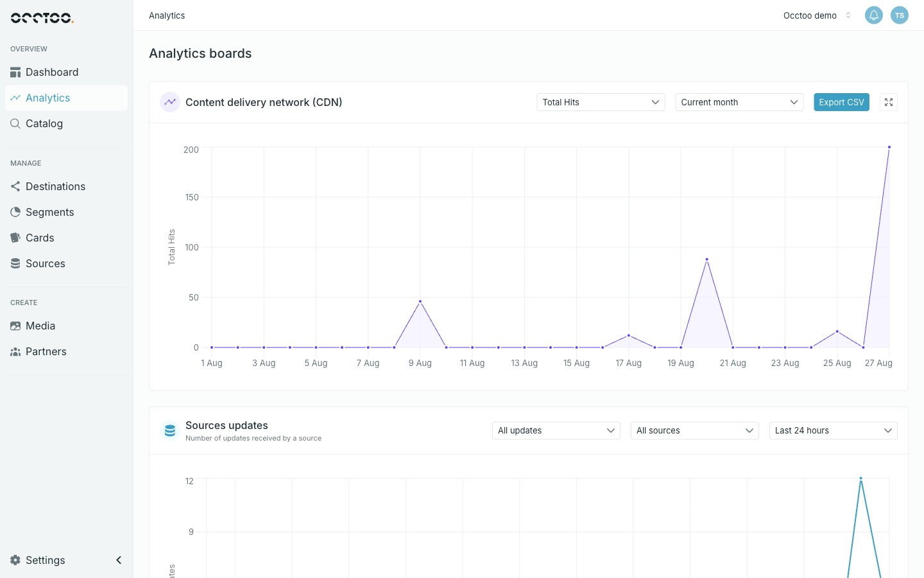This screenshot has height=578, width=924.
Task: Click the Analytics breadcrumb text
Action: (167, 15)
